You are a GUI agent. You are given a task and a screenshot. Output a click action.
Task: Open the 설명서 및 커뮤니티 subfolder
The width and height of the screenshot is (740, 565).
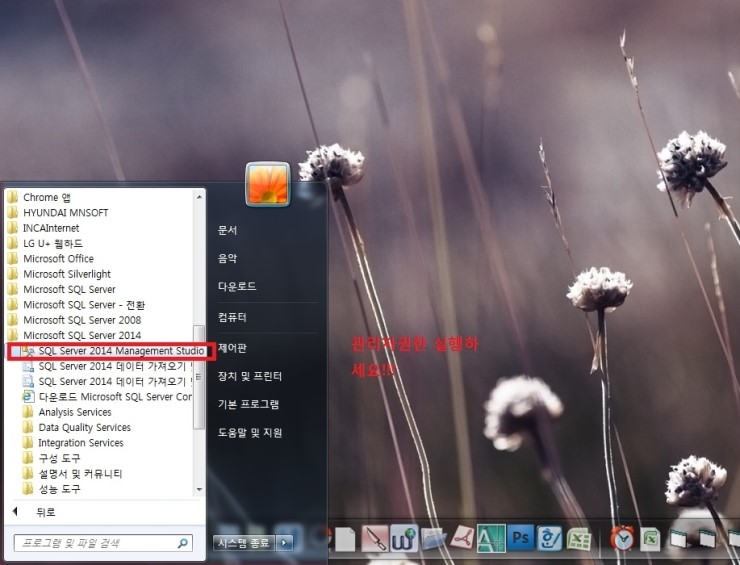point(73,473)
